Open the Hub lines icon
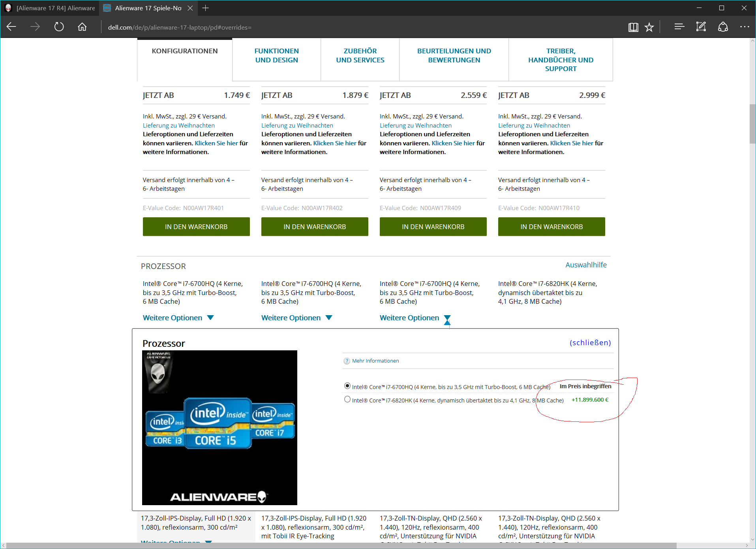The width and height of the screenshot is (756, 549). click(x=679, y=27)
